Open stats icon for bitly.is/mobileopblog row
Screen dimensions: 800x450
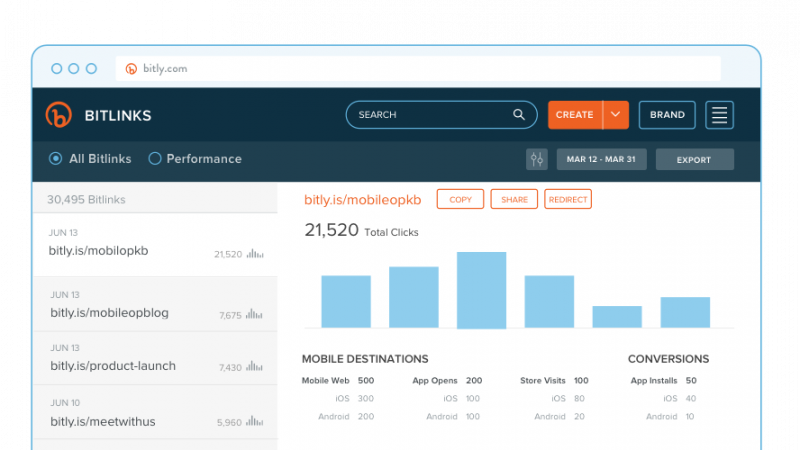click(254, 314)
